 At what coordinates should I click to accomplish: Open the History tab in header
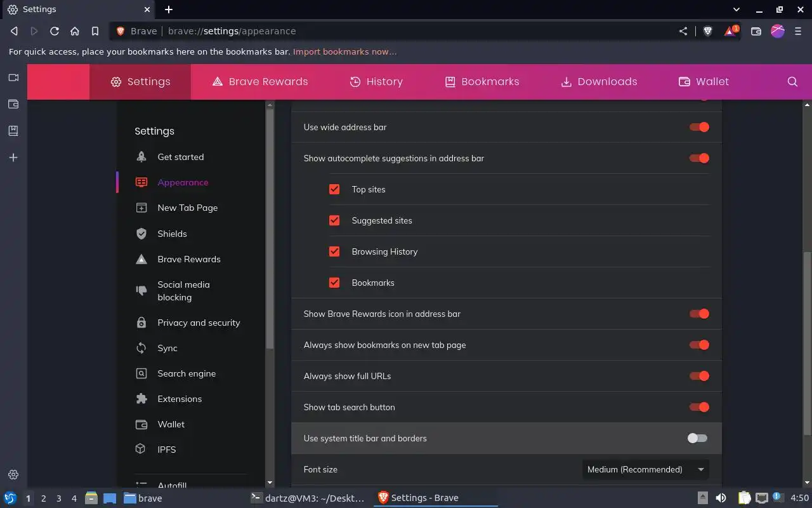click(376, 82)
